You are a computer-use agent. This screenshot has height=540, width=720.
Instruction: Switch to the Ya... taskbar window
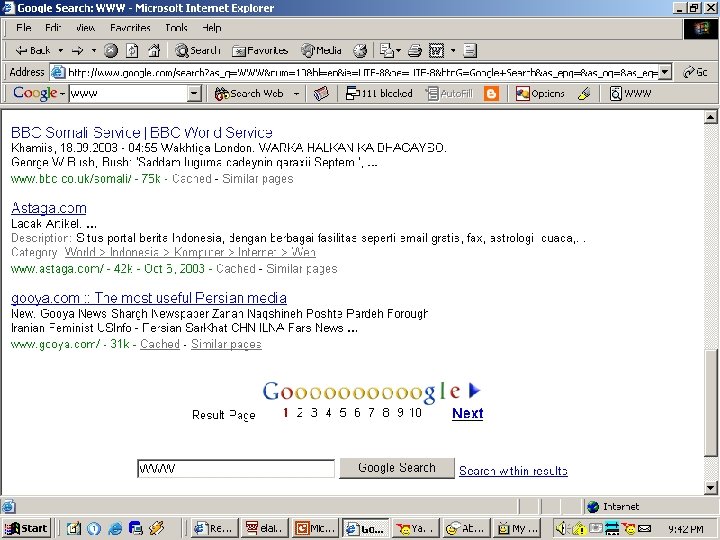pyautogui.click(x=416, y=529)
